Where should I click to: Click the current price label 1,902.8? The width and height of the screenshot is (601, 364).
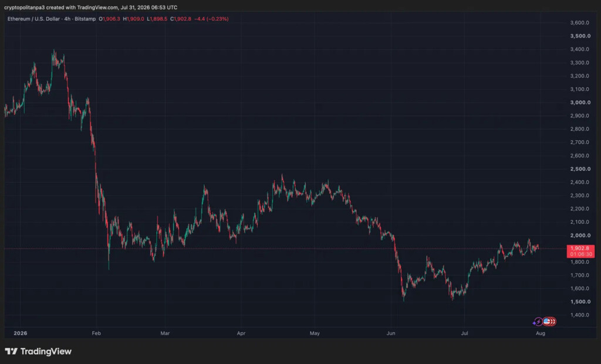(x=579, y=249)
